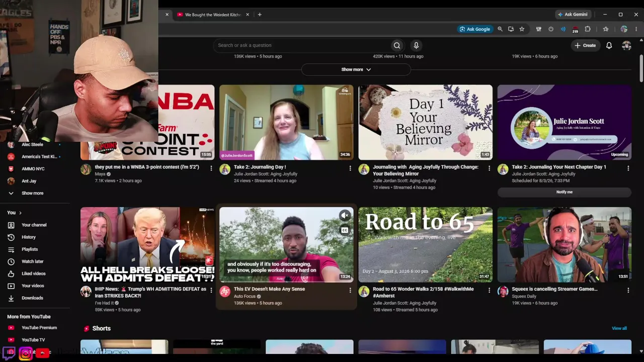Open the I've Had It channel avatar
Image resolution: width=644 pixels, height=362 pixels.
[86, 292]
